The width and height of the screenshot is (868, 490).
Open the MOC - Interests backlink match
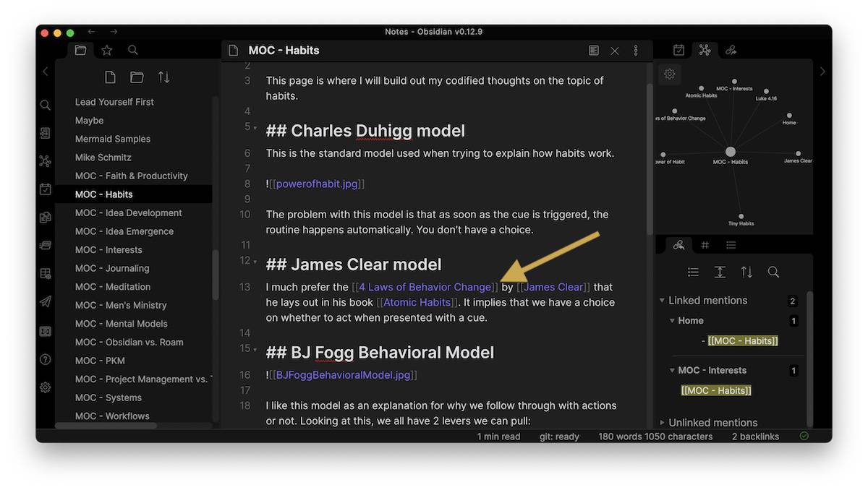[716, 390]
